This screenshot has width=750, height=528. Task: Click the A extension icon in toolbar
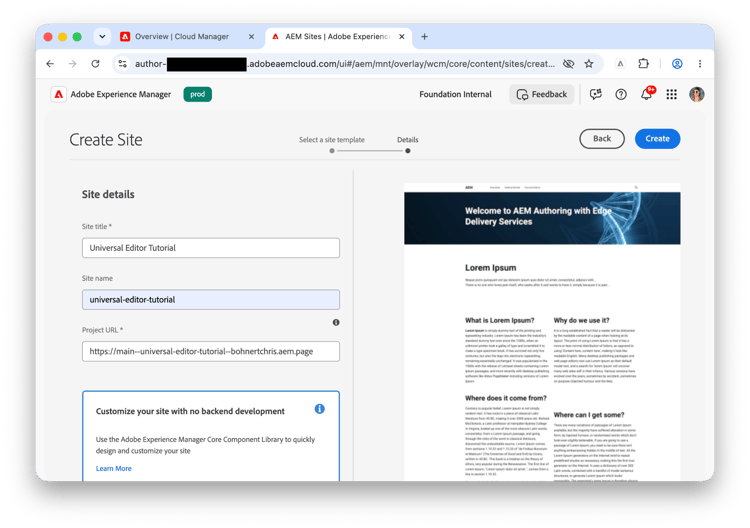coord(620,64)
